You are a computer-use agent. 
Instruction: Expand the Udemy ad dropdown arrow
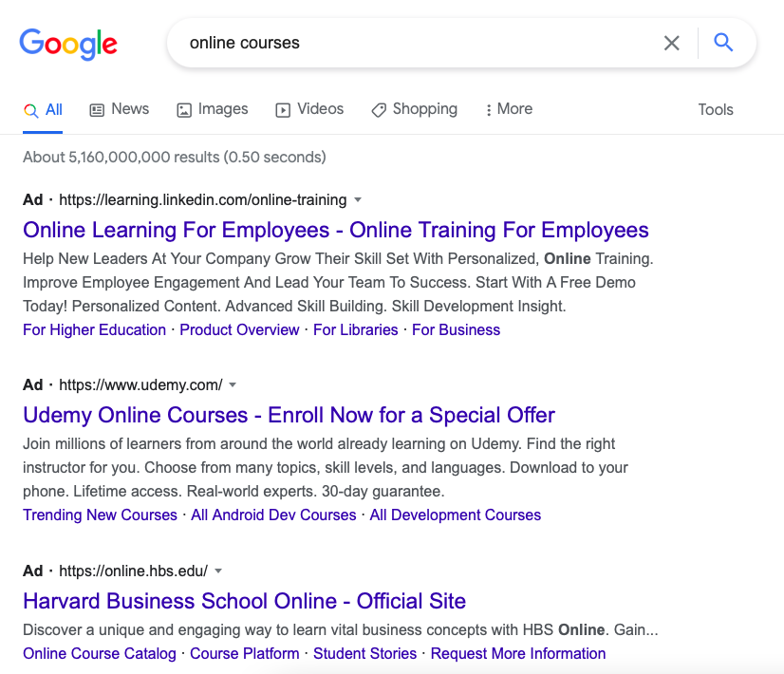[233, 385]
